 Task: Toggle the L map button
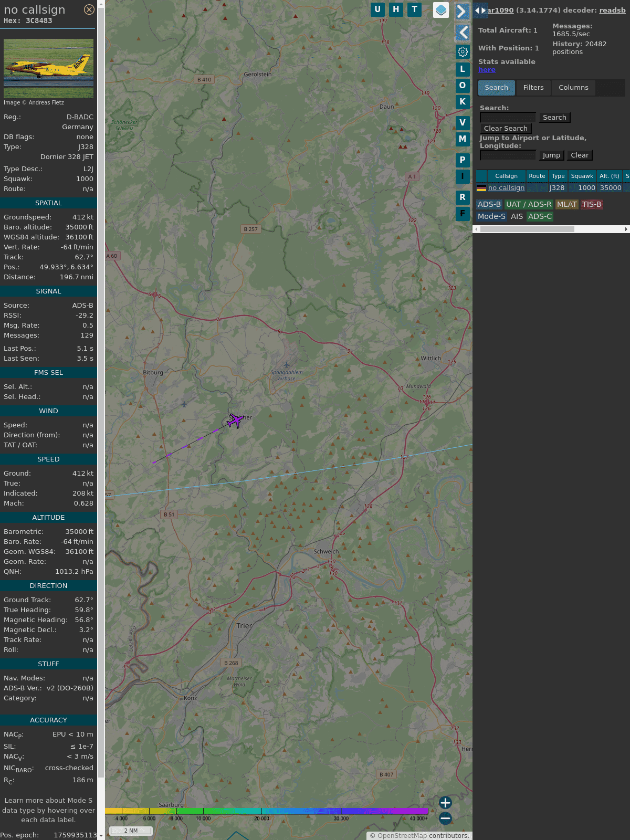point(463,69)
